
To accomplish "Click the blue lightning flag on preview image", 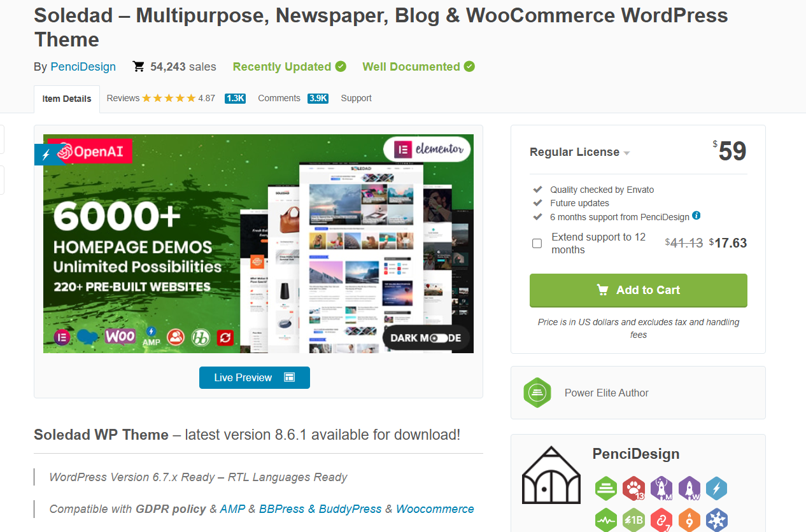I will 45,155.
